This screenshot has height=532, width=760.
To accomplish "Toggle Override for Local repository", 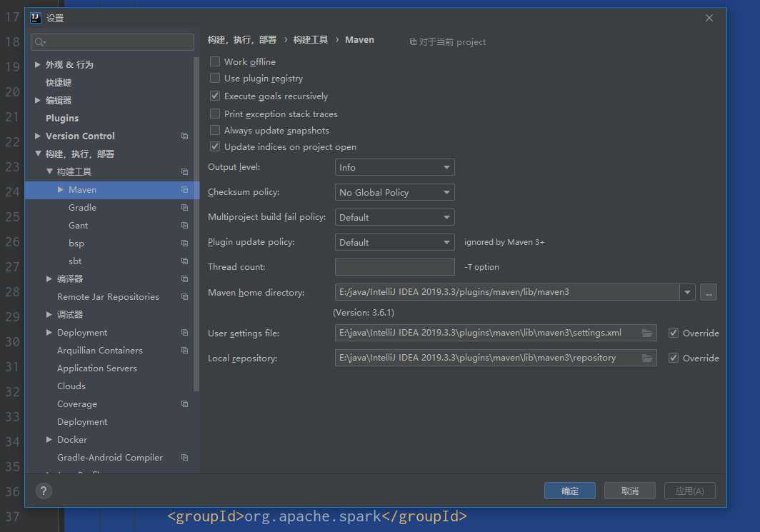I will tap(674, 358).
